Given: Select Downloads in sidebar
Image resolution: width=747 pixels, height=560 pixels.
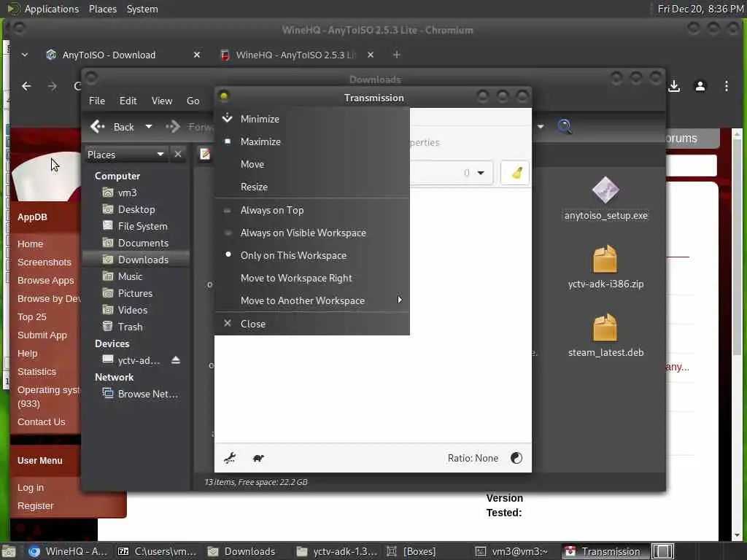Looking at the screenshot, I should (x=136, y=260).
